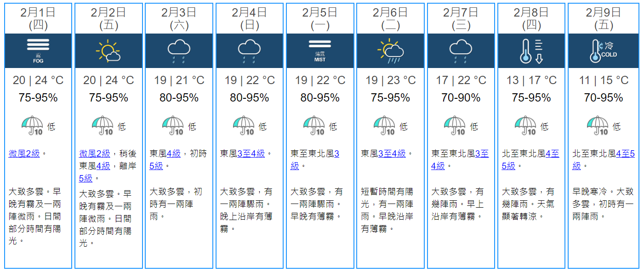Open the 微風2級 link under Feb 1
Screen dimensions: 644x272
(24, 154)
